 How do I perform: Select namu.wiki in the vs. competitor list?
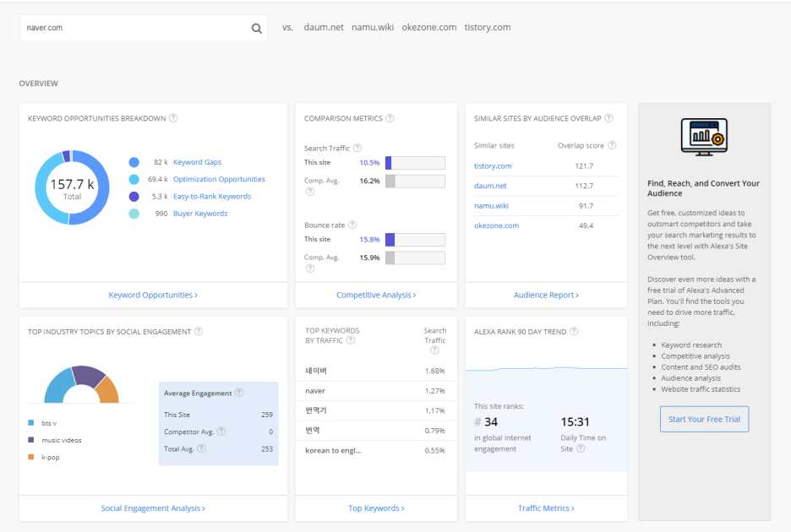[x=373, y=27]
